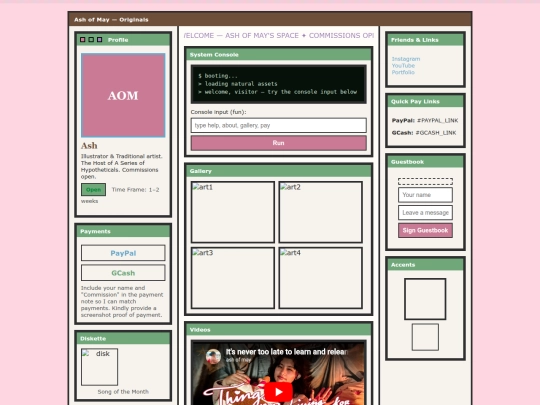This screenshot has width=540, height=405.
Task: Click the pink Run button
Action: tap(279, 143)
